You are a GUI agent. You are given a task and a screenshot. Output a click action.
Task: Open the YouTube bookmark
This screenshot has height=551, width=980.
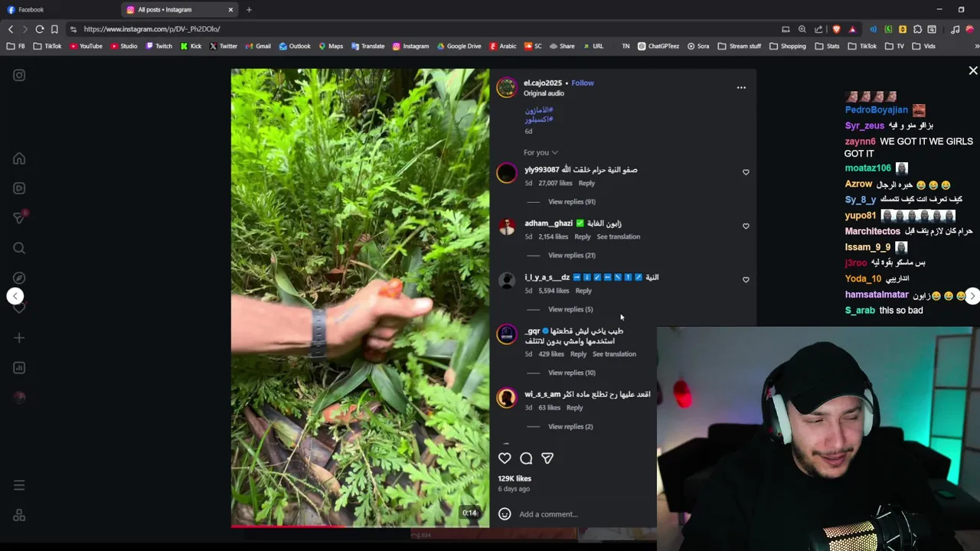(x=86, y=46)
